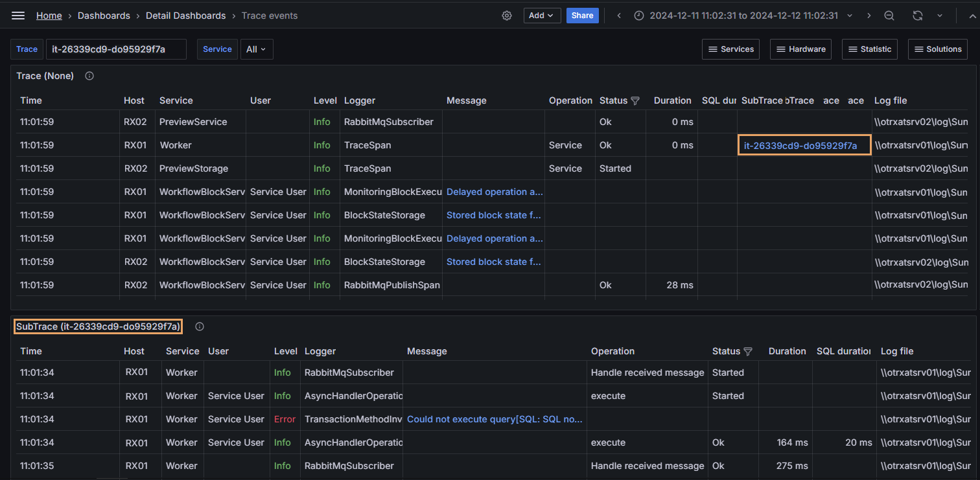Open refresh interval dropdown chevron
Screen dimensions: 980x480
[x=939, y=16]
